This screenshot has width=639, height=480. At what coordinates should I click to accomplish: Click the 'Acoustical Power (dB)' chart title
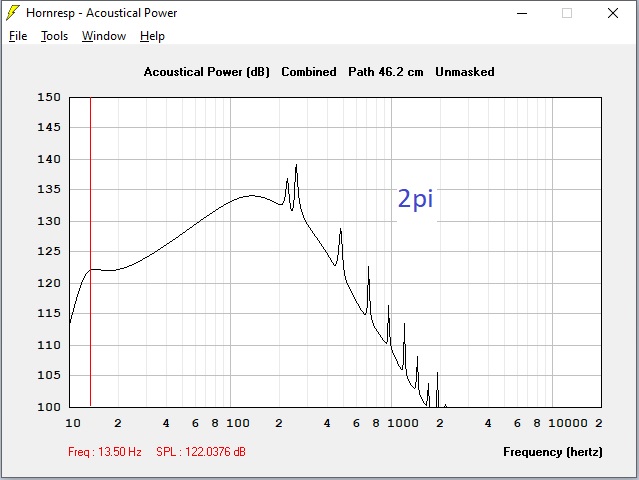(x=207, y=72)
